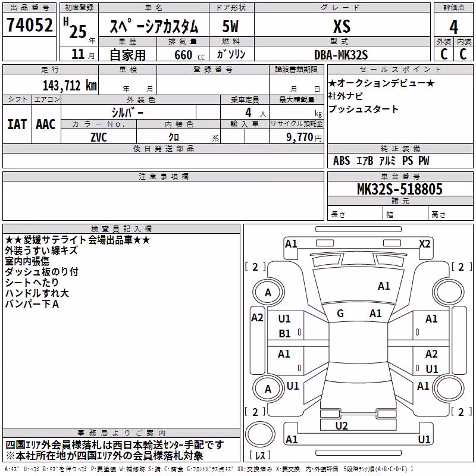Select the PW equipment entry
The width and height of the screenshot is (476, 476).
(x=424, y=161)
